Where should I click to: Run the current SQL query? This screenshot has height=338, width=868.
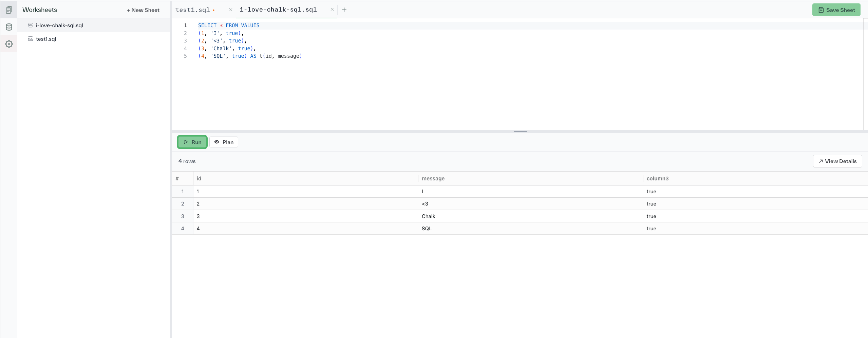tap(192, 142)
